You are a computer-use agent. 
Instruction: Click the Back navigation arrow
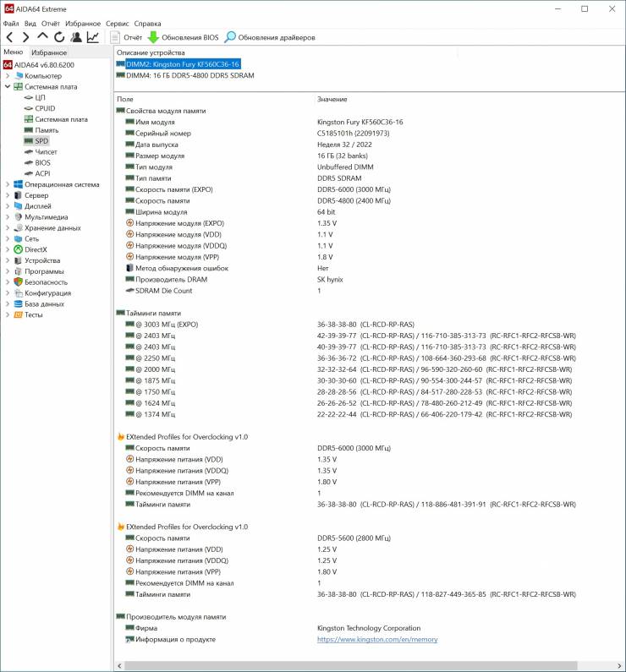point(10,37)
